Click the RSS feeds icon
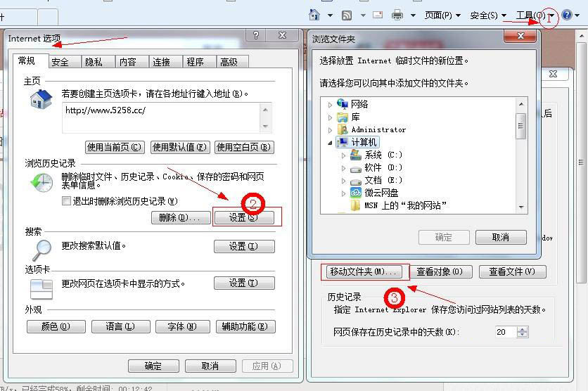 coord(347,15)
